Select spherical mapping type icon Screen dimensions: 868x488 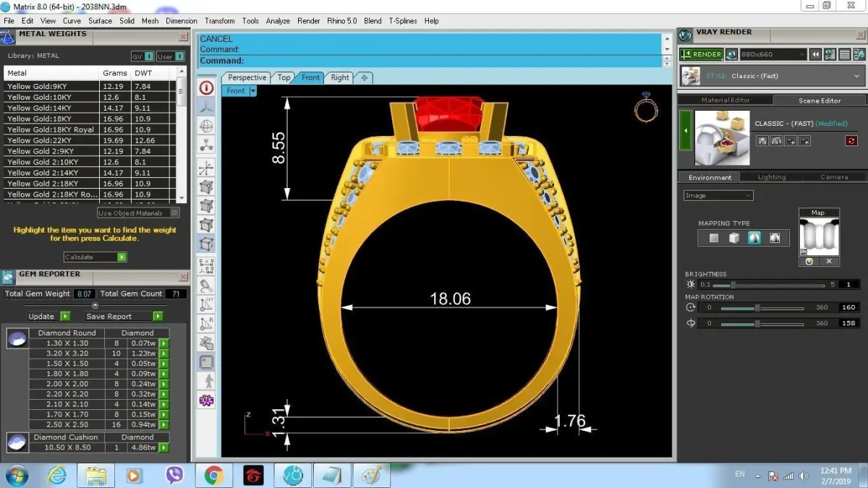point(754,238)
